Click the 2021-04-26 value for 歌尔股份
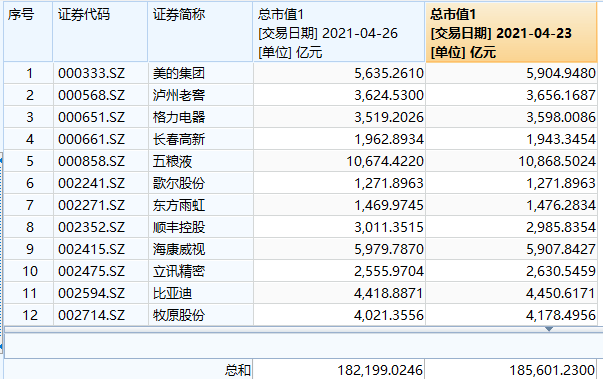 click(339, 183)
